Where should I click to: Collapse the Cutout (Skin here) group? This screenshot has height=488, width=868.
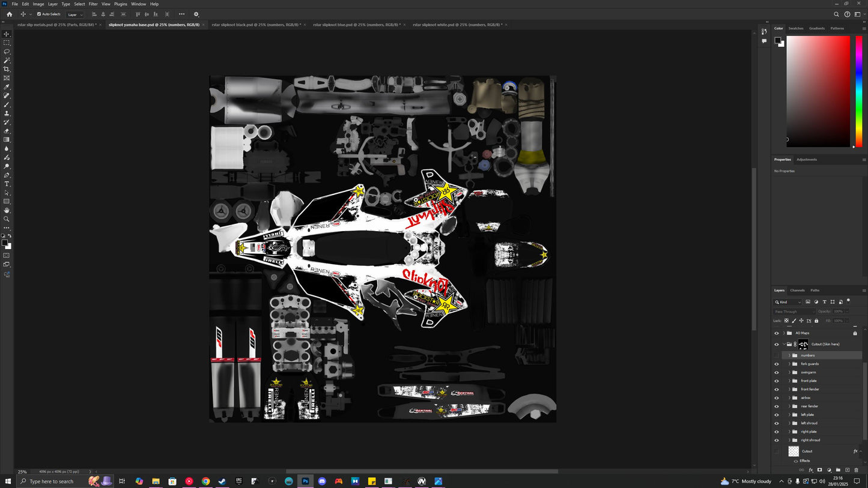[x=783, y=345]
